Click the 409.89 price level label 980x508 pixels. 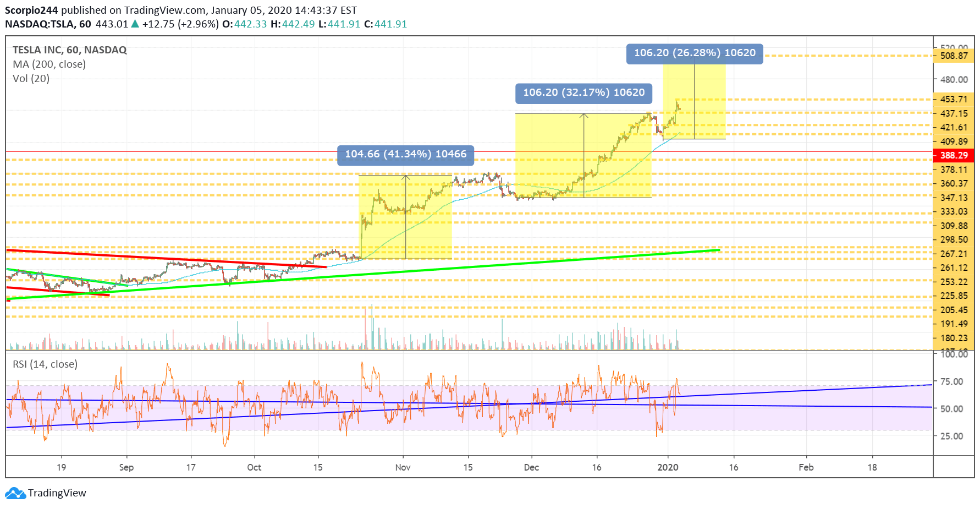click(954, 141)
